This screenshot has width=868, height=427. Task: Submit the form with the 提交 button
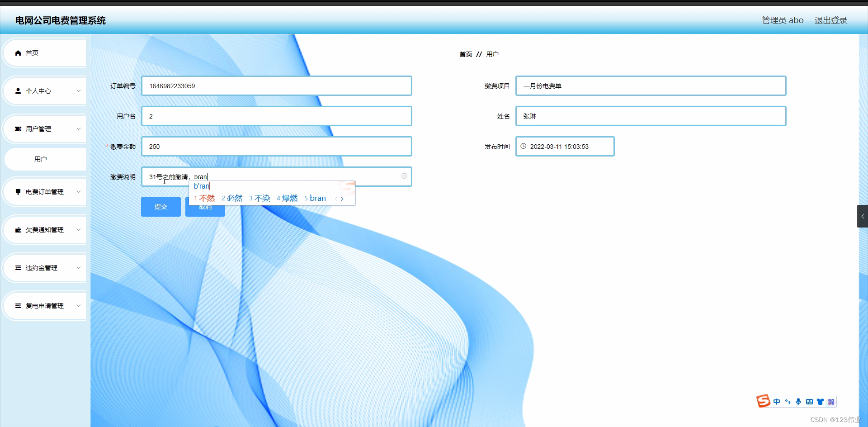coord(160,206)
